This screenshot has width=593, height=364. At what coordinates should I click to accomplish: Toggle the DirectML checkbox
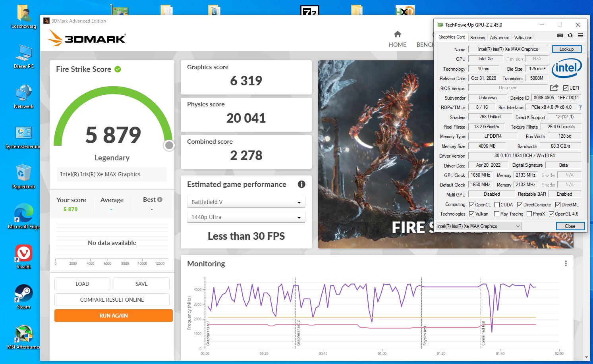click(x=558, y=205)
